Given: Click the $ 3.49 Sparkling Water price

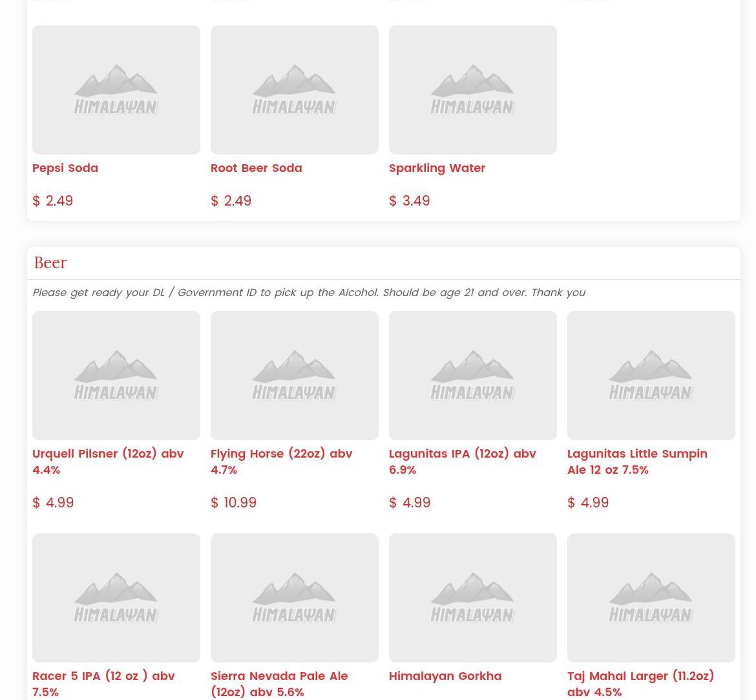Looking at the screenshot, I should tap(410, 200).
